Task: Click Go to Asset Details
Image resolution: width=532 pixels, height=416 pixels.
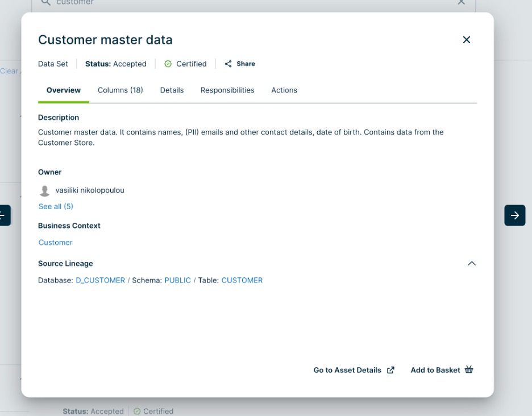Action: point(347,370)
